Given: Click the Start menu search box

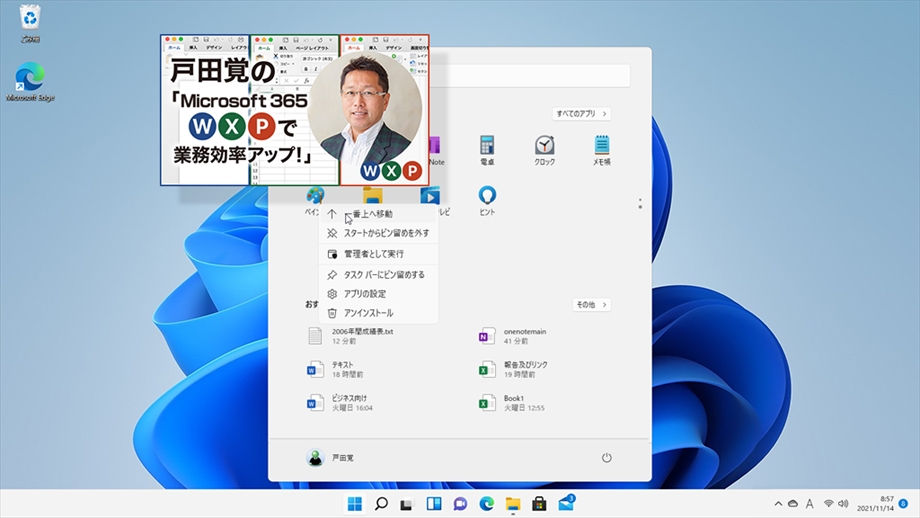Looking at the screenshot, I should tap(530, 76).
